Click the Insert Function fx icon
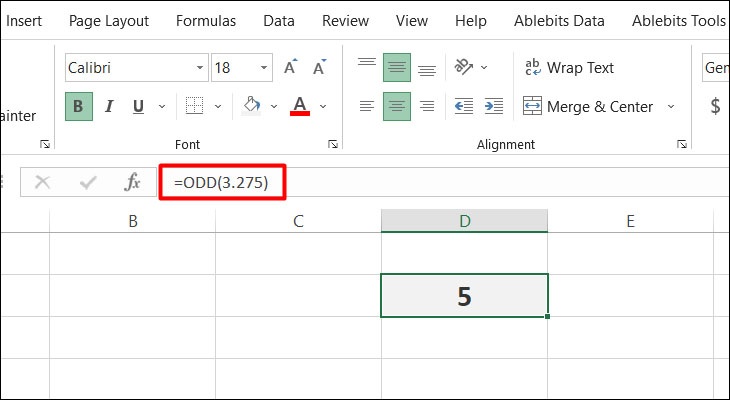 click(132, 182)
